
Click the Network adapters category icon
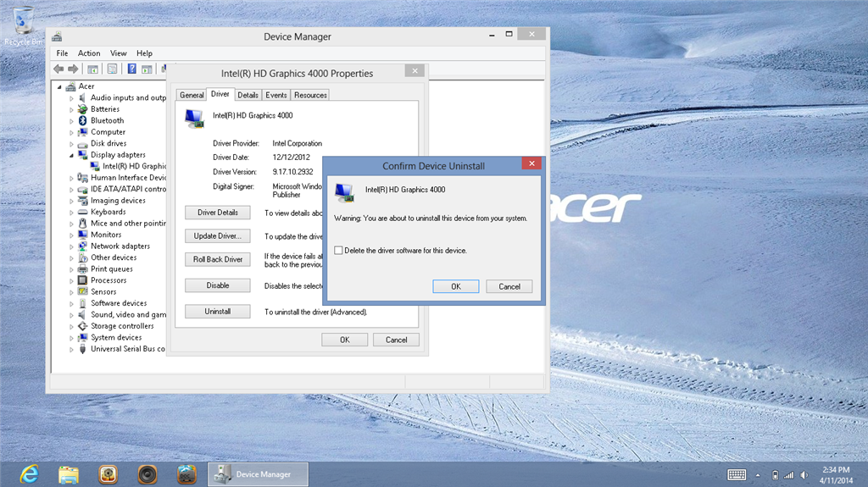click(x=82, y=246)
